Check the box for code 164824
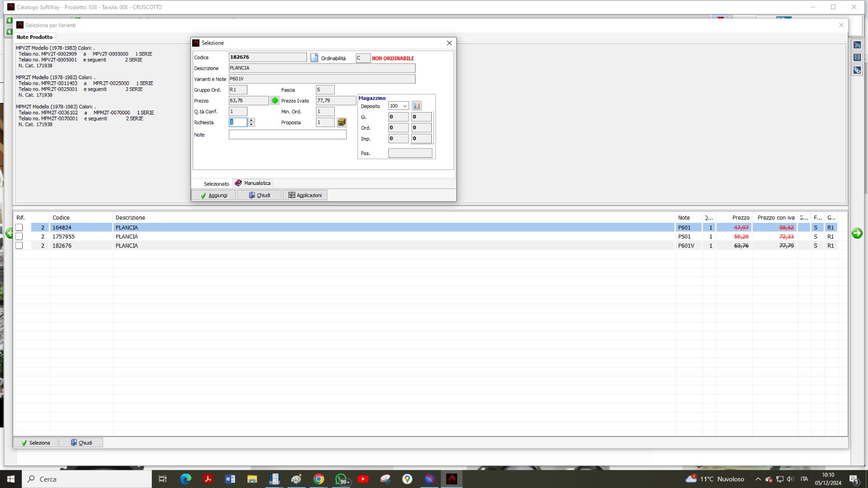This screenshot has width=868, height=488. pos(20,228)
